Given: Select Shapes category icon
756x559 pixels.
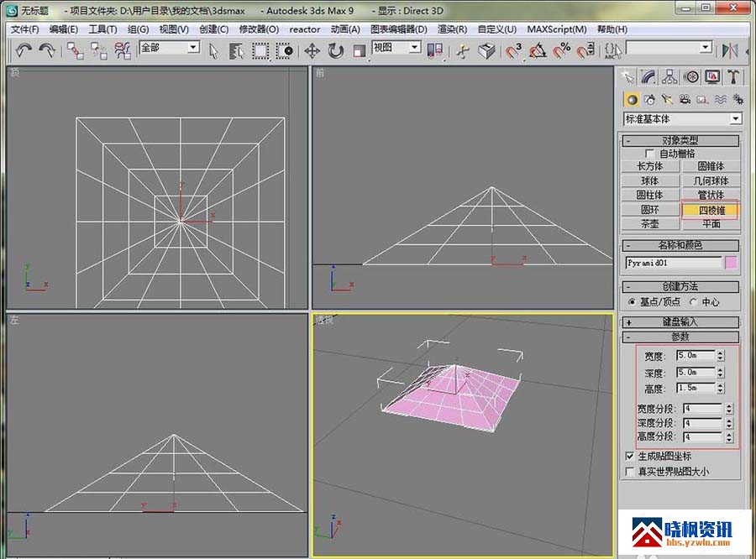Looking at the screenshot, I should 649,100.
